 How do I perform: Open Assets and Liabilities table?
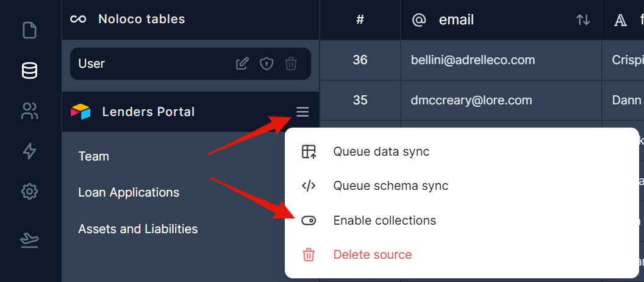[x=138, y=229]
